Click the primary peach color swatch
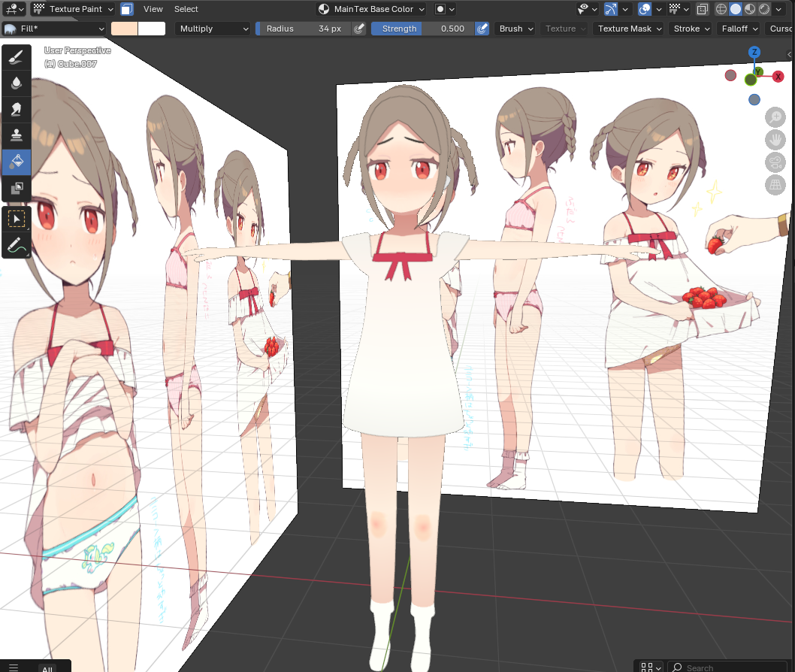 pyautogui.click(x=124, y=29)
